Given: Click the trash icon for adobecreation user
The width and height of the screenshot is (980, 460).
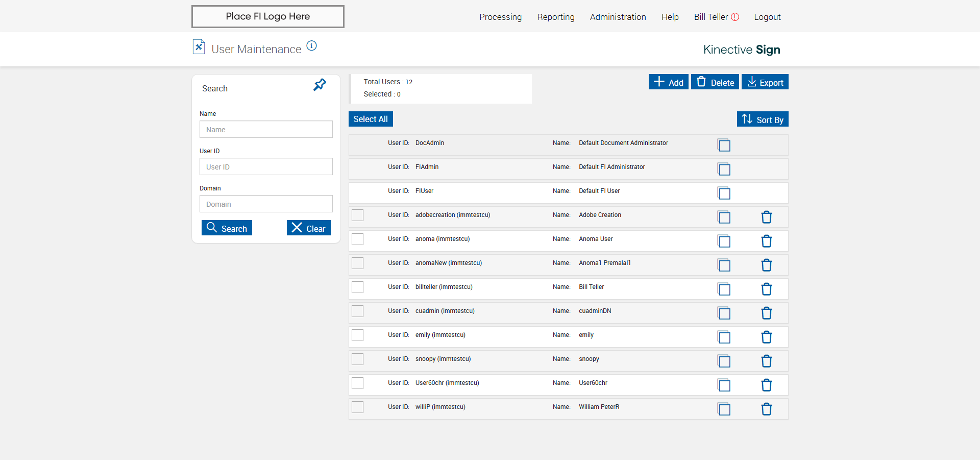Looking at the screenshot, I should [x=766, y=217].
